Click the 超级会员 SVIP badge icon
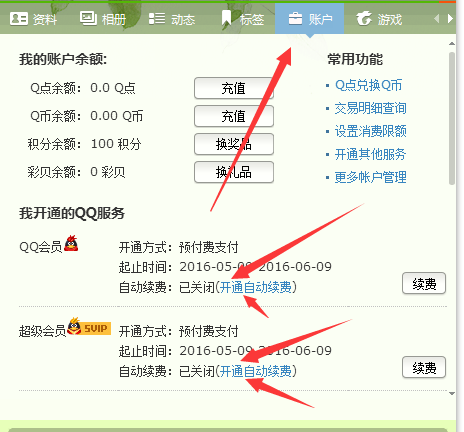 89,327
